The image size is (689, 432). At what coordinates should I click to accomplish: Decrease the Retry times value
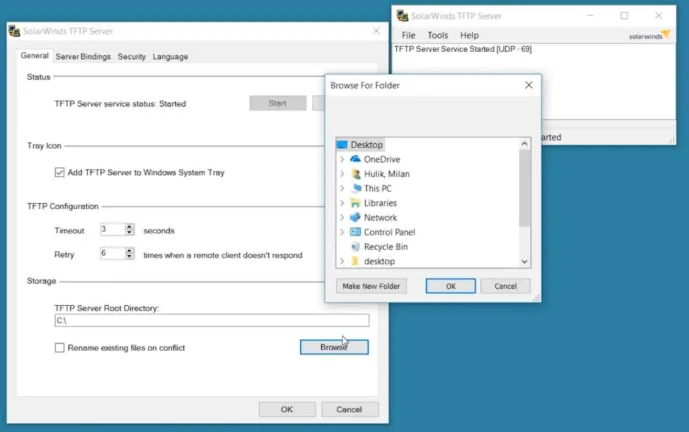pos(129,256)
